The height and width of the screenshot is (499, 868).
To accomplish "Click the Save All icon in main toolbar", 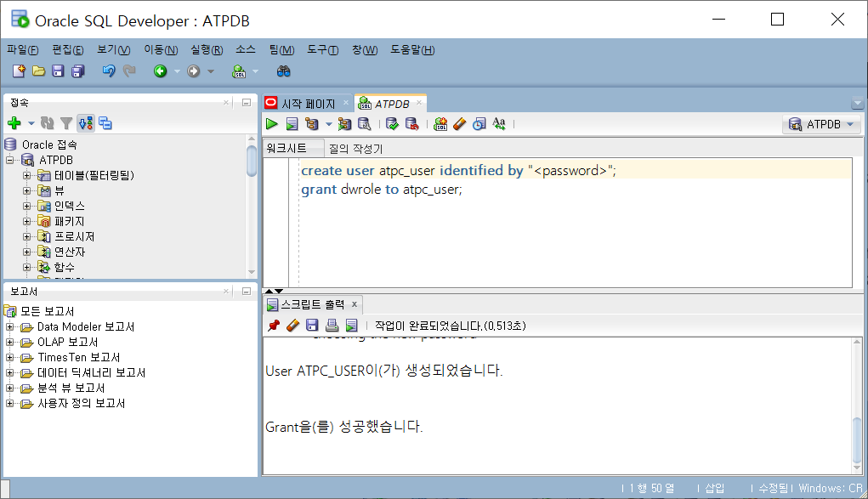I will [78, 71].
